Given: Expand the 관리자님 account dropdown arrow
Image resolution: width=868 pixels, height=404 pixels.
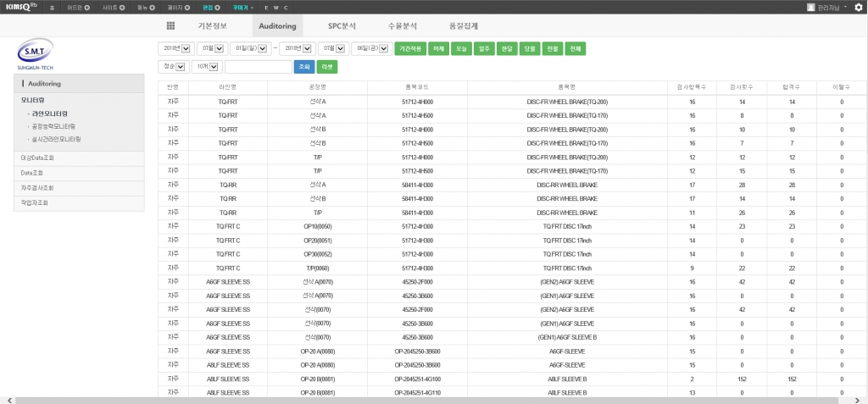Looking at the screenshot, I should [x=846, y=8].
